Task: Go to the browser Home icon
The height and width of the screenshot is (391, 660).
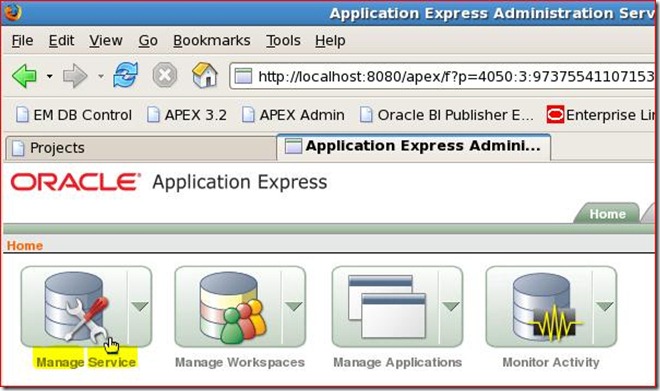Action: [205, 75]
